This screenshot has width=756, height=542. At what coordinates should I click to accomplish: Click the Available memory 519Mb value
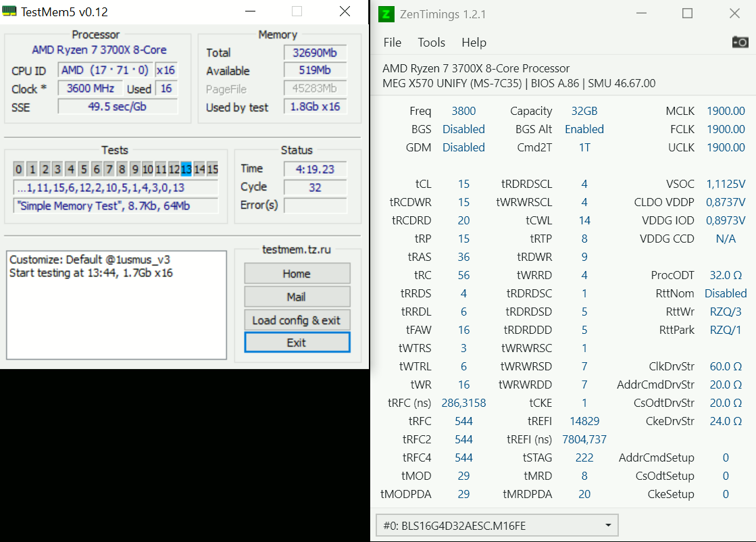pos(316,70)
